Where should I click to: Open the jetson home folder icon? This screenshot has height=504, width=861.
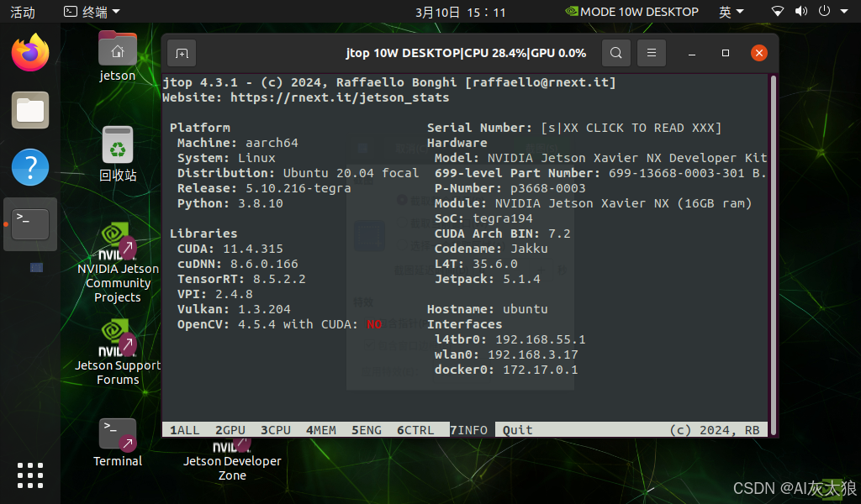pos(118,56)
